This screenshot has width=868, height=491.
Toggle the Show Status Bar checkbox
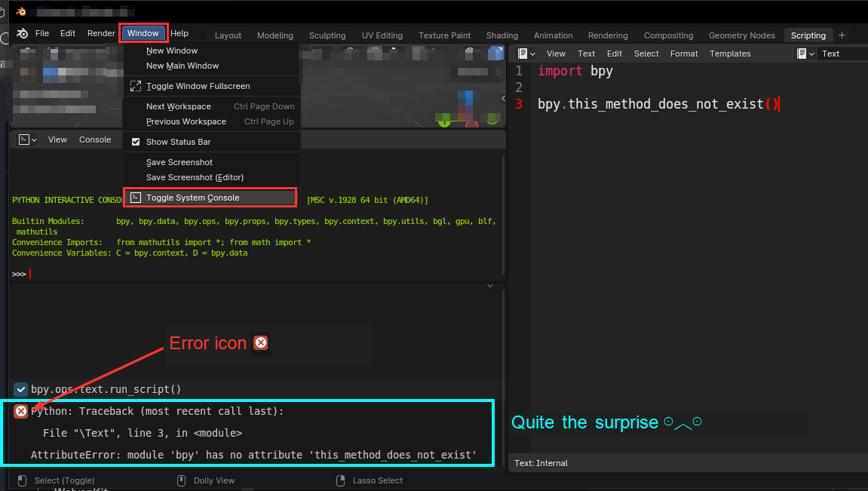click(x=136, y=142)
